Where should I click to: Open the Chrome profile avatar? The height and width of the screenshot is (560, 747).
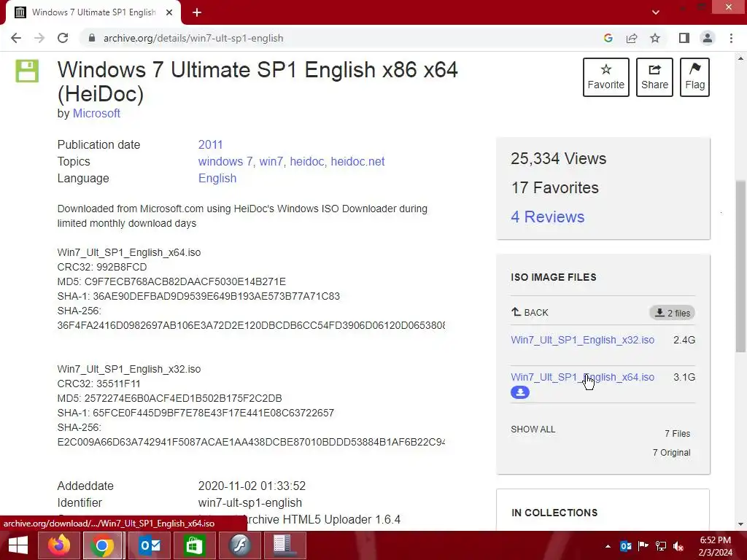tap(708, 38)
